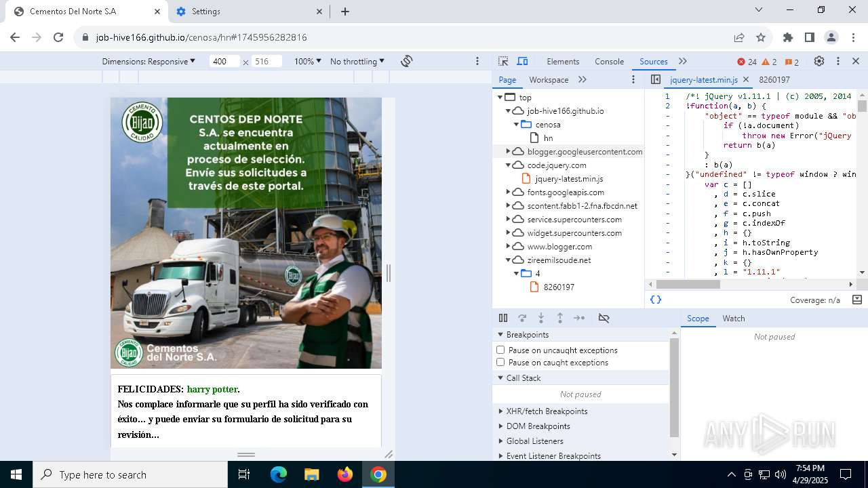This screenshot has height=488, width=868.
Task: Click the address bar URL
Action: pos(201,37)
